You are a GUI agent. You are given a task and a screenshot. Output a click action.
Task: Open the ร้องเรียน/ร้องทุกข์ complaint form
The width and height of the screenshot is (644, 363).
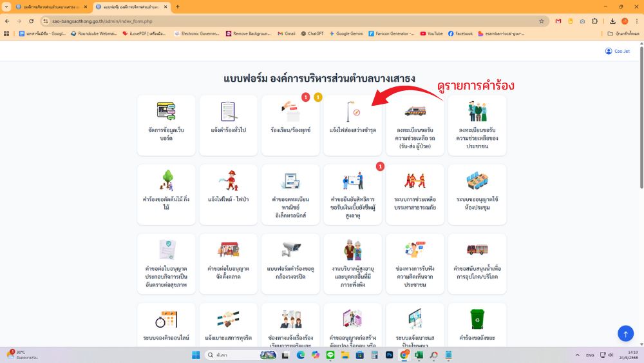coord(290,125)
